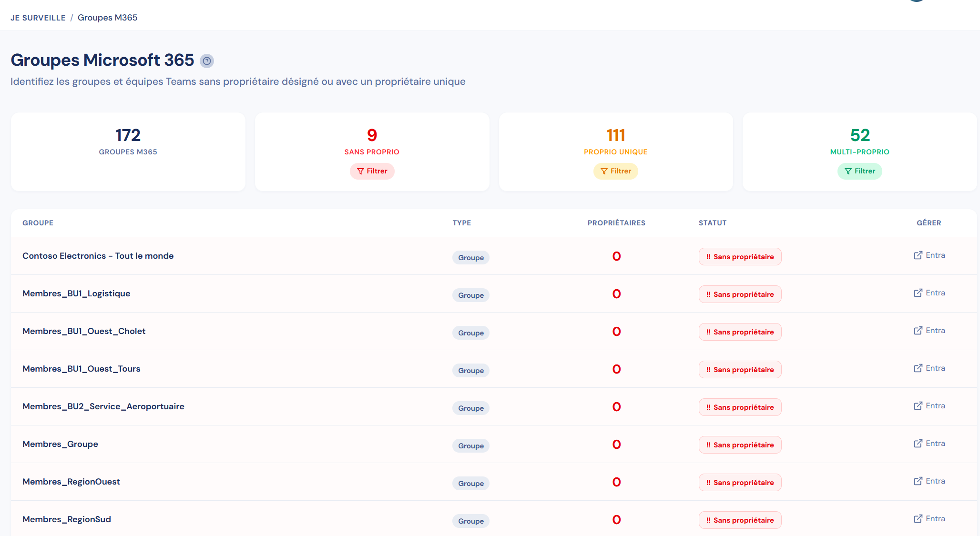Image resolution: width=980 pixels, height=536 pixels.
Task: Click the green 52 Multi-Proprio count
Action: click(x=860, y=135)
